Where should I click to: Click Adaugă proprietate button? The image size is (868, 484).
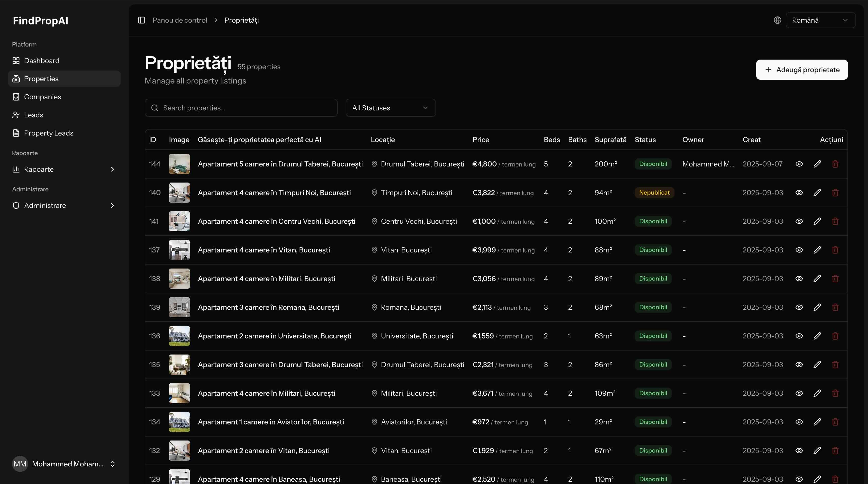(x=802, y=70)
